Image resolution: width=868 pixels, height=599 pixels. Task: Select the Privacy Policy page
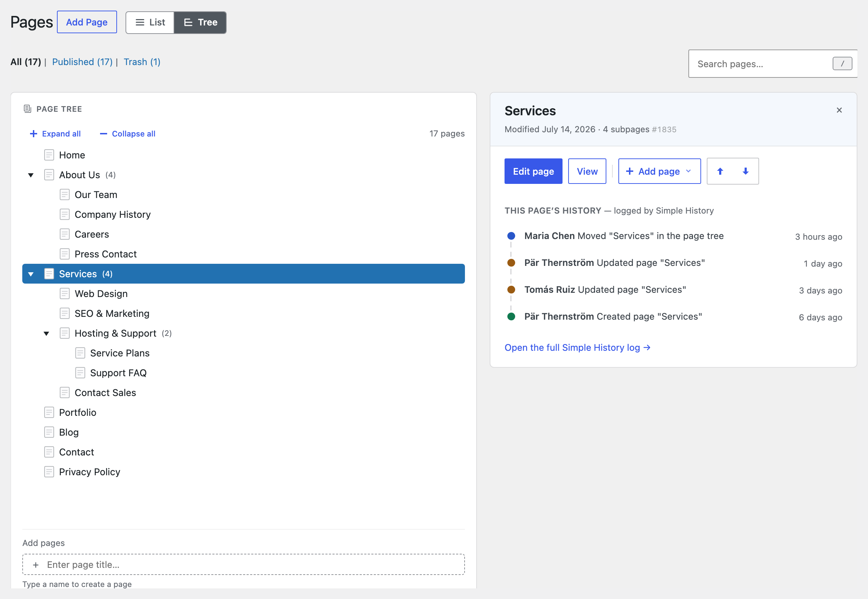[244, 472]
